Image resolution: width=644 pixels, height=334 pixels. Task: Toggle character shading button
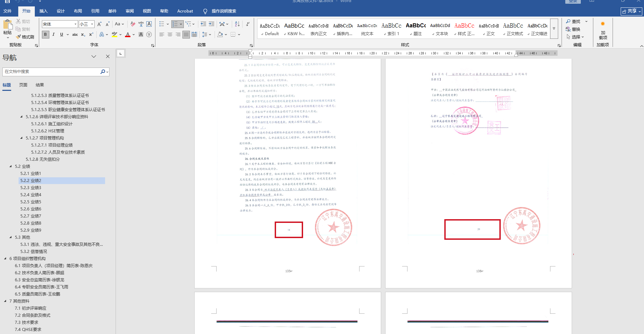coord(141,34)
